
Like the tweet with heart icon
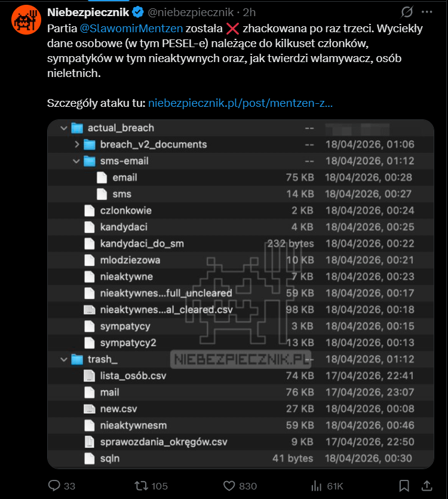pyautogui.click(x=226, y=485)
